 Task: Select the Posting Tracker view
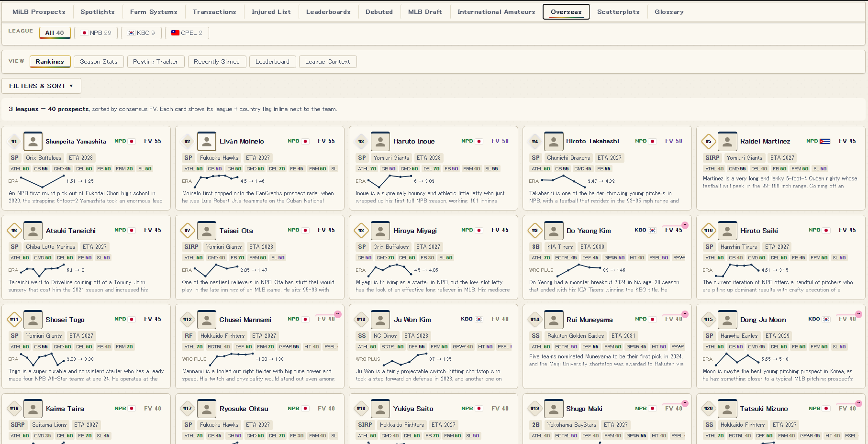156,62
